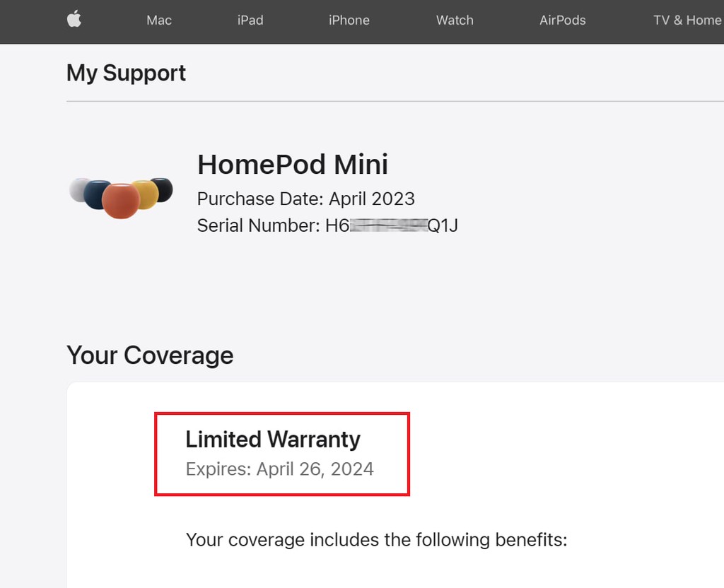Click the black HomePod Mini speaker
The width and height of the screenshot is (724, 588).
[x=163, y=187]
